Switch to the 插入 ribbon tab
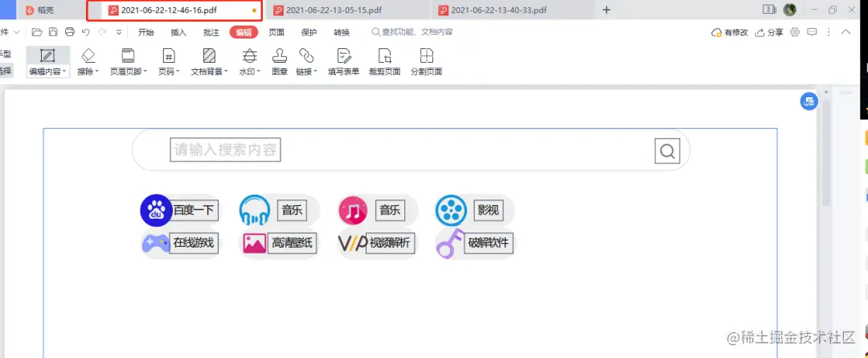The width and height of the screenshot is (868, 358). (x=178, y=32)
